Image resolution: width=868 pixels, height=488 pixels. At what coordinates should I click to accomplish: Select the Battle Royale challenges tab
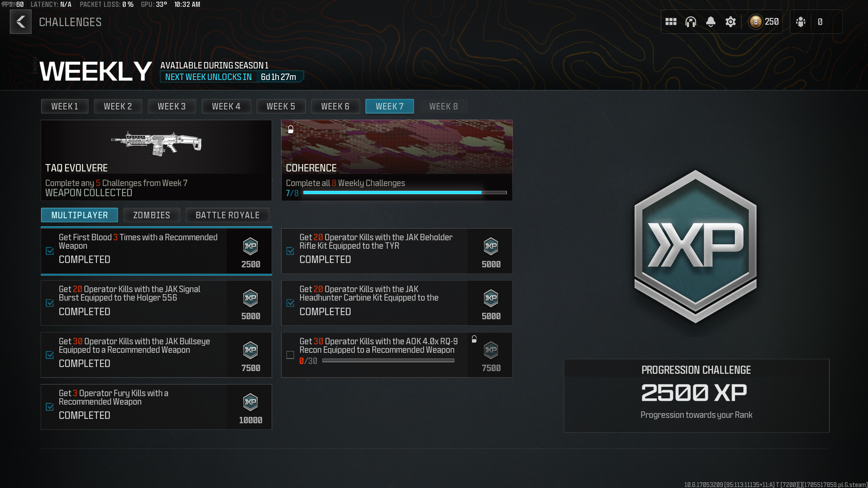point(228,215)
